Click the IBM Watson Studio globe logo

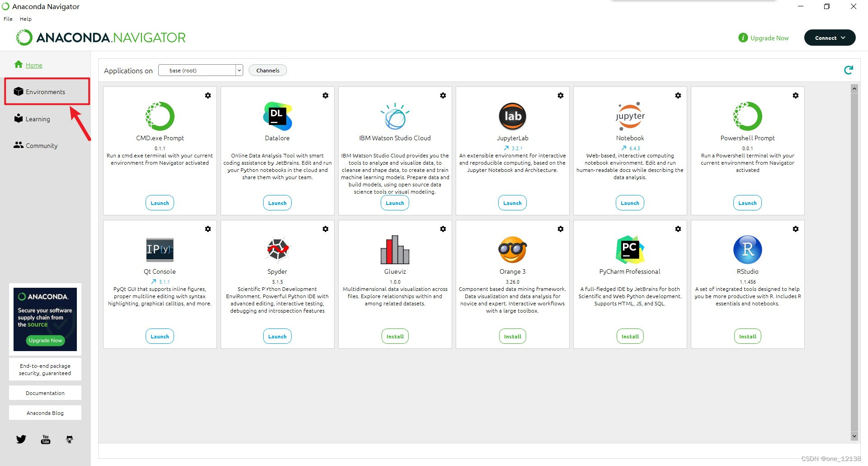click(395, 116)
